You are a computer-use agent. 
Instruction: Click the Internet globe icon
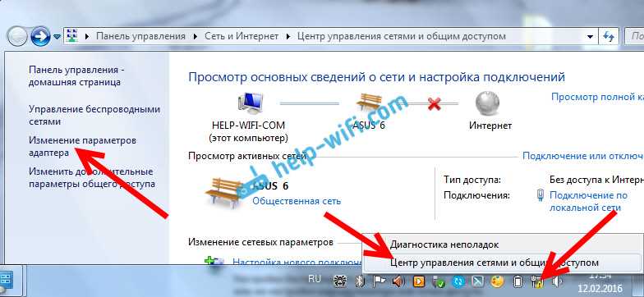[488, 103]
